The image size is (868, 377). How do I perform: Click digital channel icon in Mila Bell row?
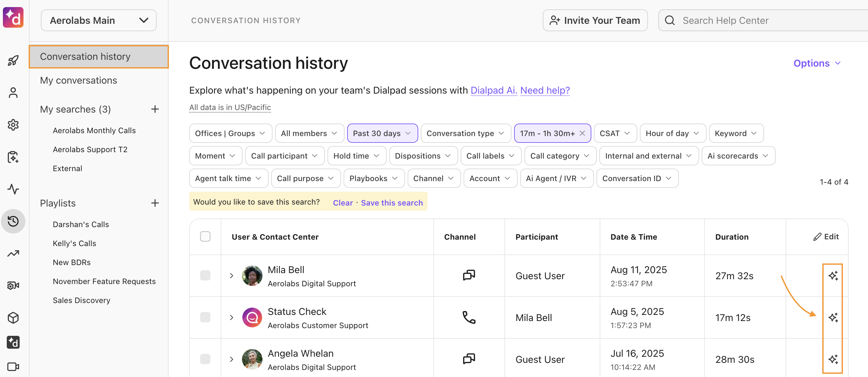(x=469, y=275)
